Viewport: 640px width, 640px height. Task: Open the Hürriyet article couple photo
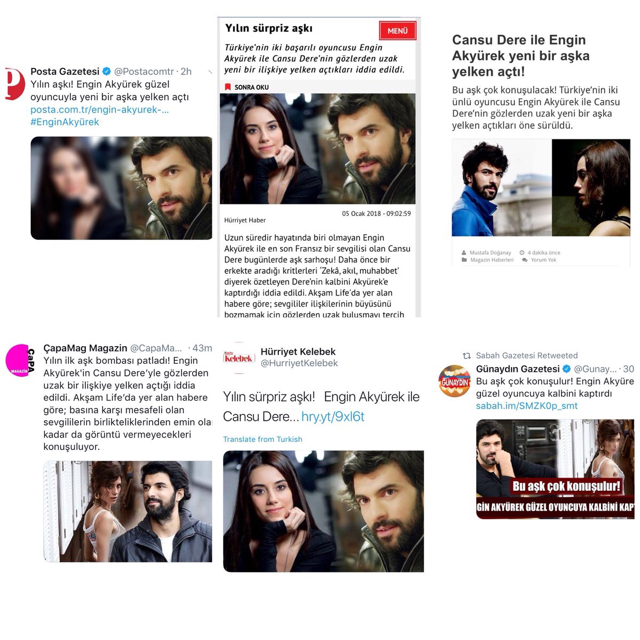tap(318, 149)
